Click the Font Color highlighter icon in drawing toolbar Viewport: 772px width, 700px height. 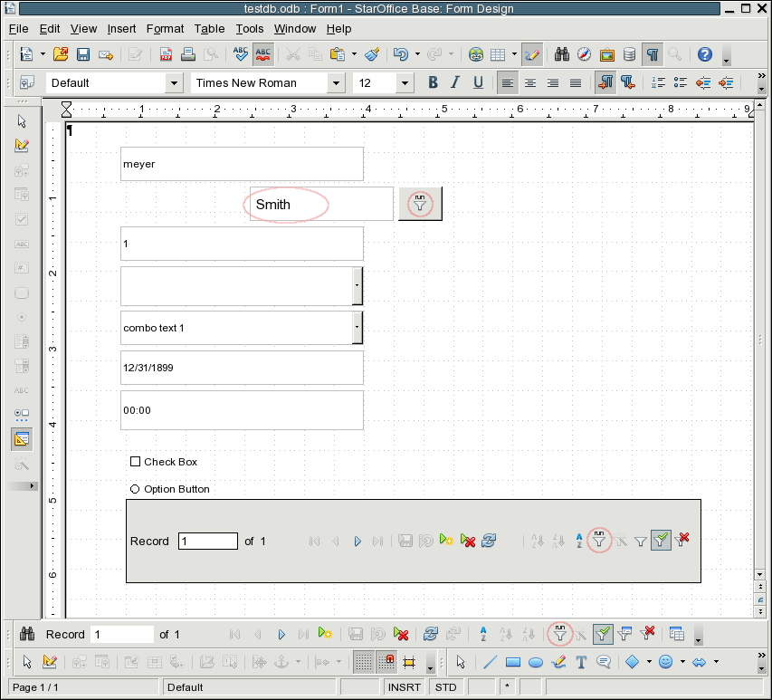coord(558,662)
